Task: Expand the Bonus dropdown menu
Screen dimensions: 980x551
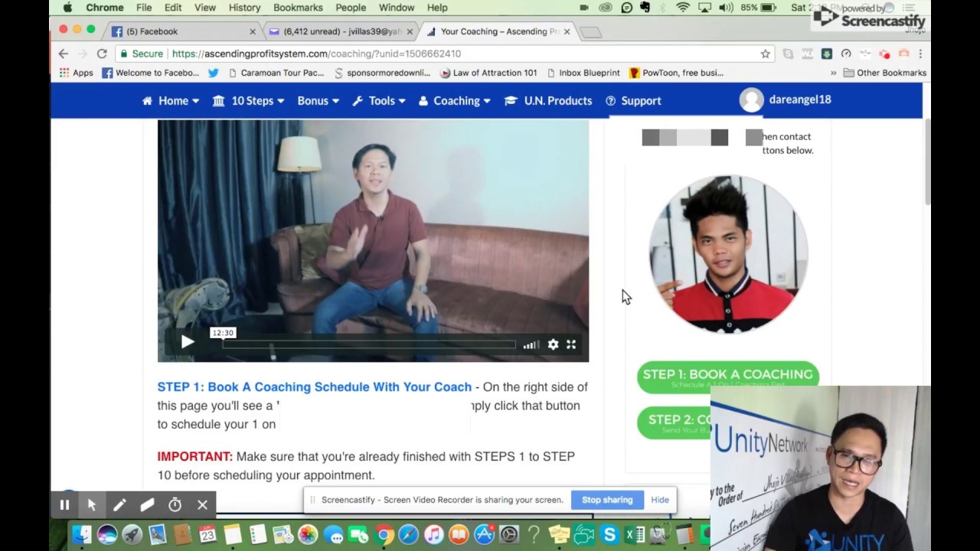Action: (318, 101)
